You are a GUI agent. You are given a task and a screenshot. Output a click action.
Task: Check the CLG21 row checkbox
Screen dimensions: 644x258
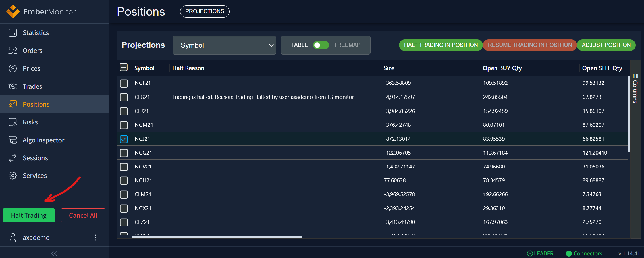click(x=124, y=97)
